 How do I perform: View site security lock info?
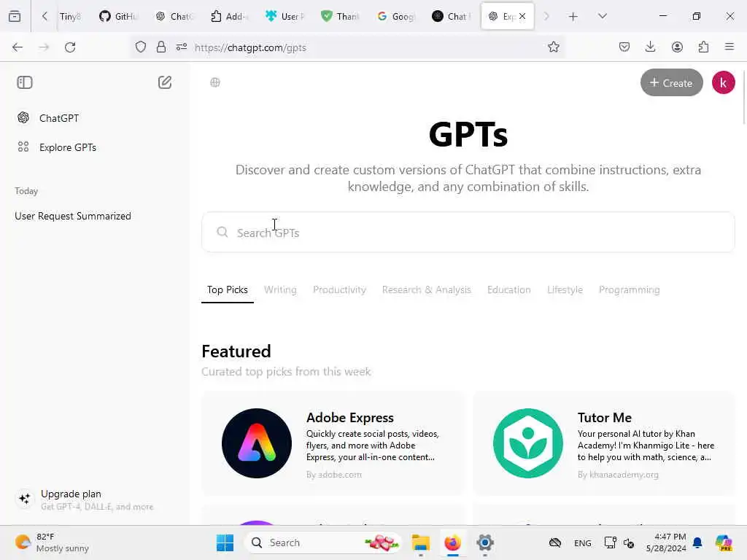pyautogui.click(x=161, y=47)
